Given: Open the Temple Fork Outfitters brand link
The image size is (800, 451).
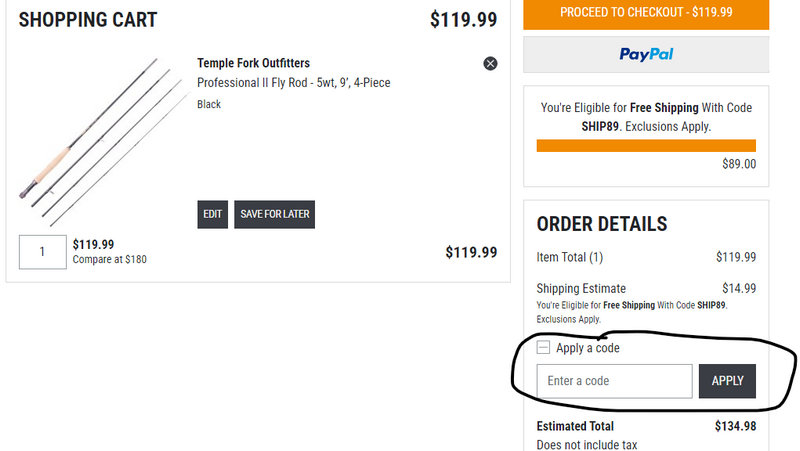Looking at the screenshot, I should pyautogui.click(x=253, y=64).
